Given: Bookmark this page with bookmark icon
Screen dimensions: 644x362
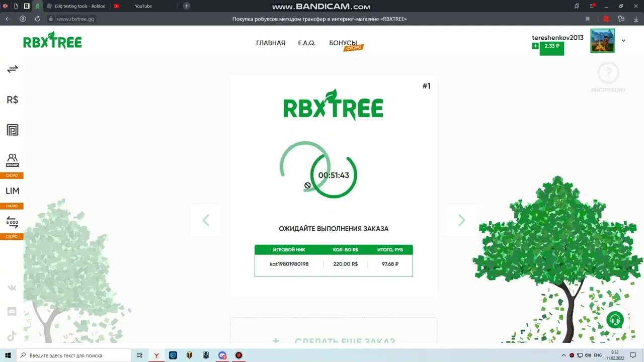Looking at the screenshot, I should point(588,19).
